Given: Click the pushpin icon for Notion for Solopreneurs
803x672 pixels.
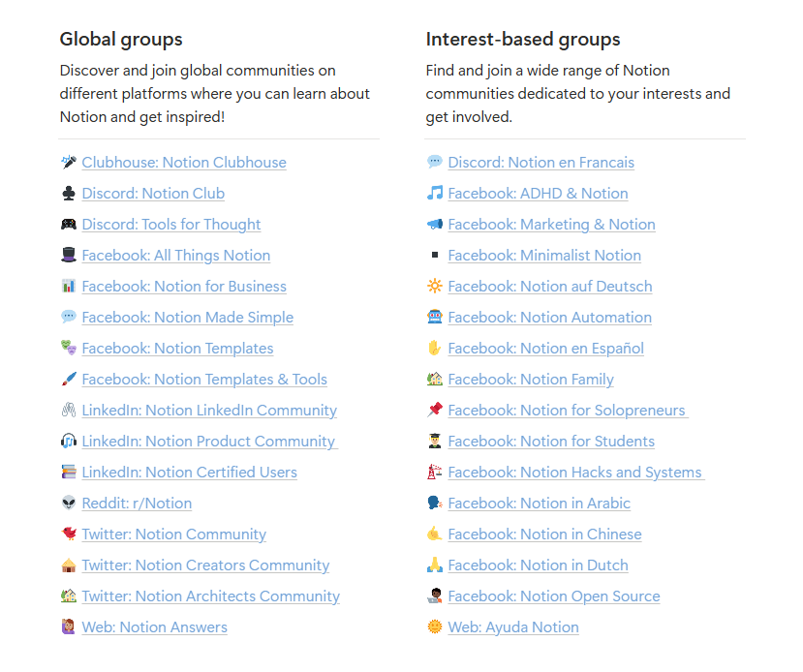Looking at the screenshot, I should [434, 410].
